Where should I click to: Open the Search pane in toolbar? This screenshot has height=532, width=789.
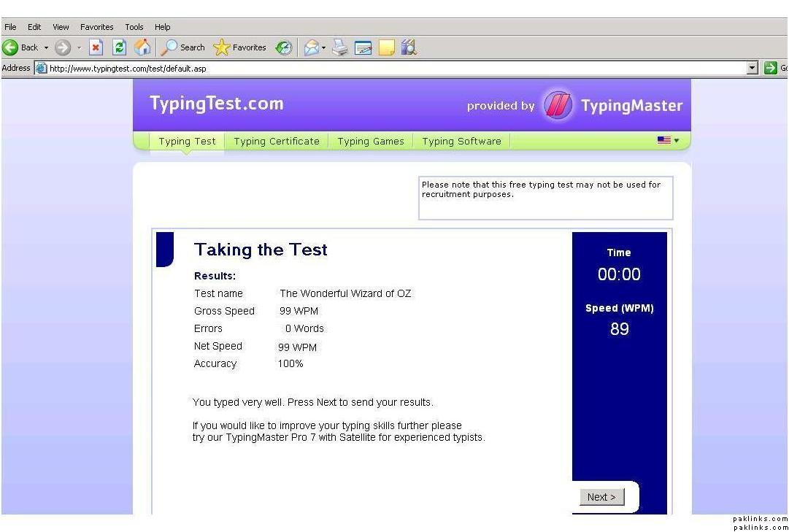click(183, 47)
